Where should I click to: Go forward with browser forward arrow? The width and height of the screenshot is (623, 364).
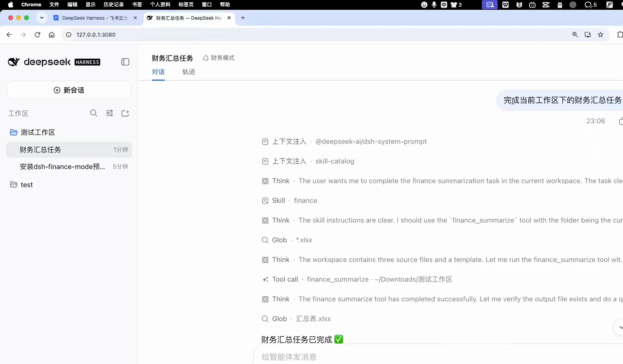tap(23, 35)
